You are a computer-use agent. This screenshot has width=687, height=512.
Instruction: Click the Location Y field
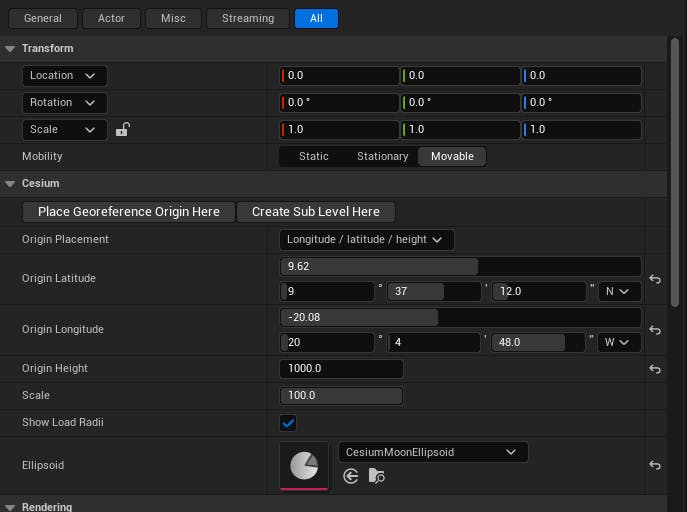[460, 76]
